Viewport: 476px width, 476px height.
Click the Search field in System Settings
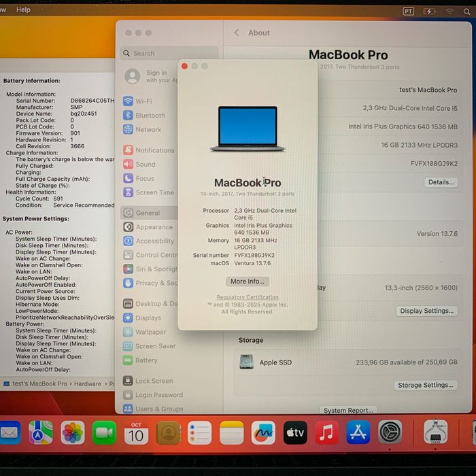click(169, 53)
